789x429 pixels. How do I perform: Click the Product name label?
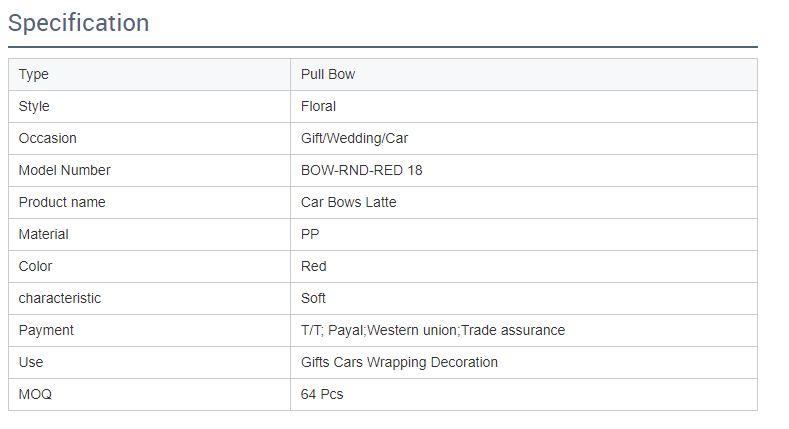pyautogui.click(x=62, y=202)
